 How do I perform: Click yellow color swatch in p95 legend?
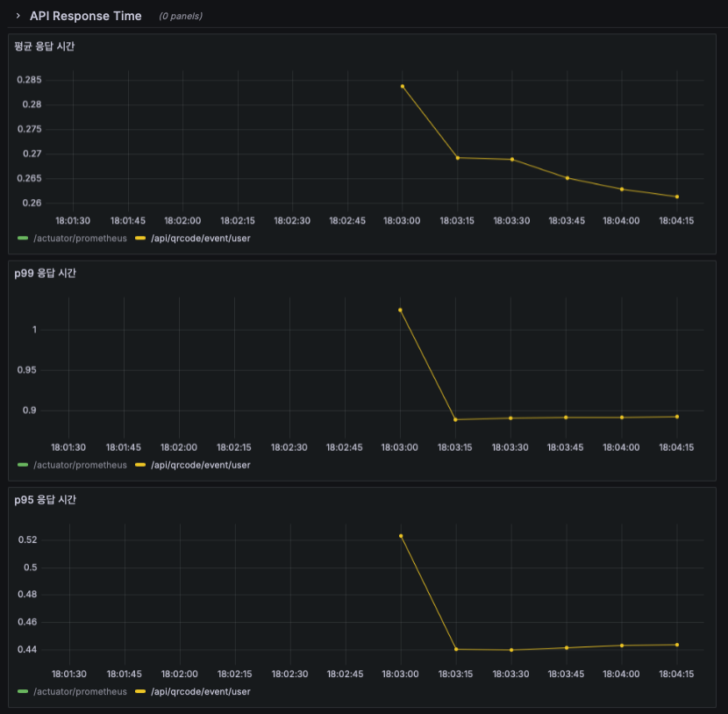pyautogui.click(x=140, y=691)
